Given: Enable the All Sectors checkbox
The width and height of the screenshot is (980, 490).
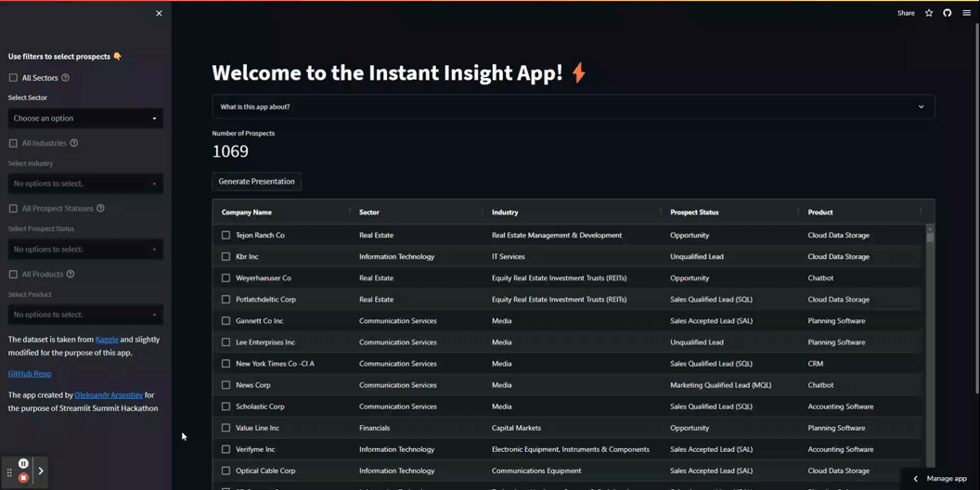Looking at the screenshot, I should tap(13, 78).
